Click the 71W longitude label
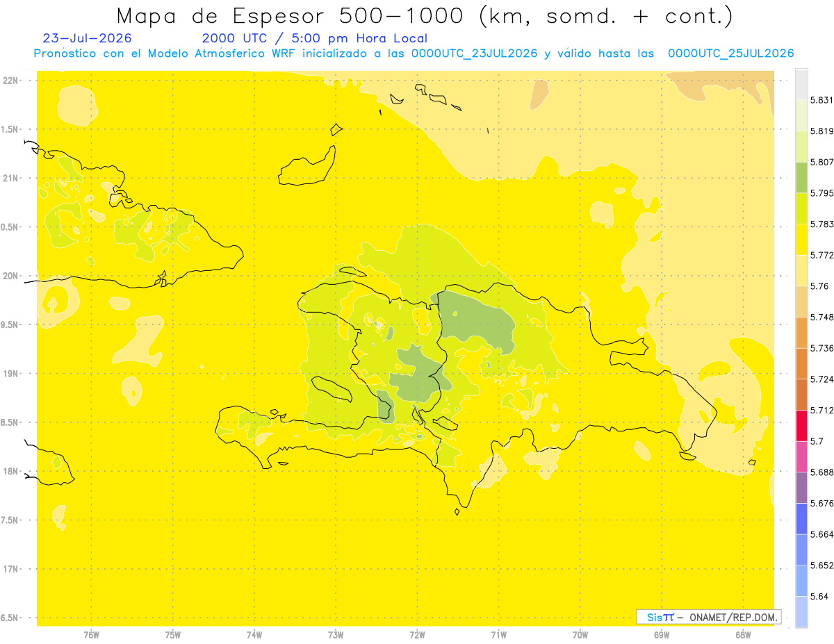 (x=498, y=635)
